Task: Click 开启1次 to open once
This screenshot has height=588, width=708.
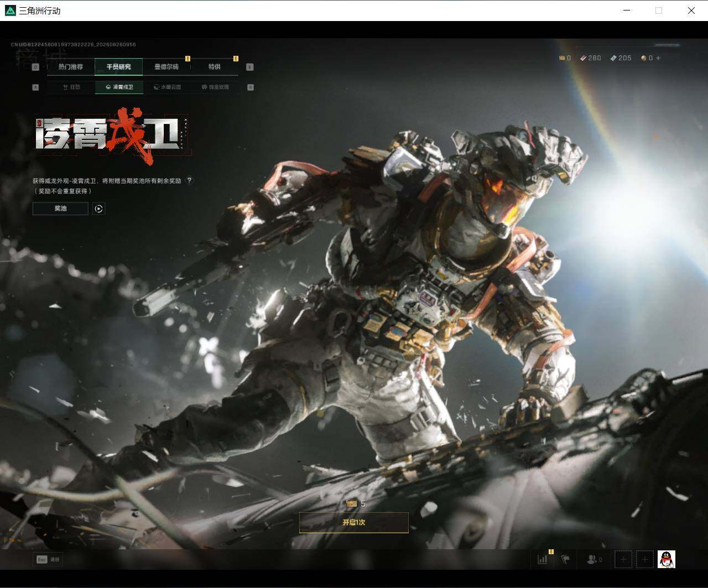Action: (354, 522)
